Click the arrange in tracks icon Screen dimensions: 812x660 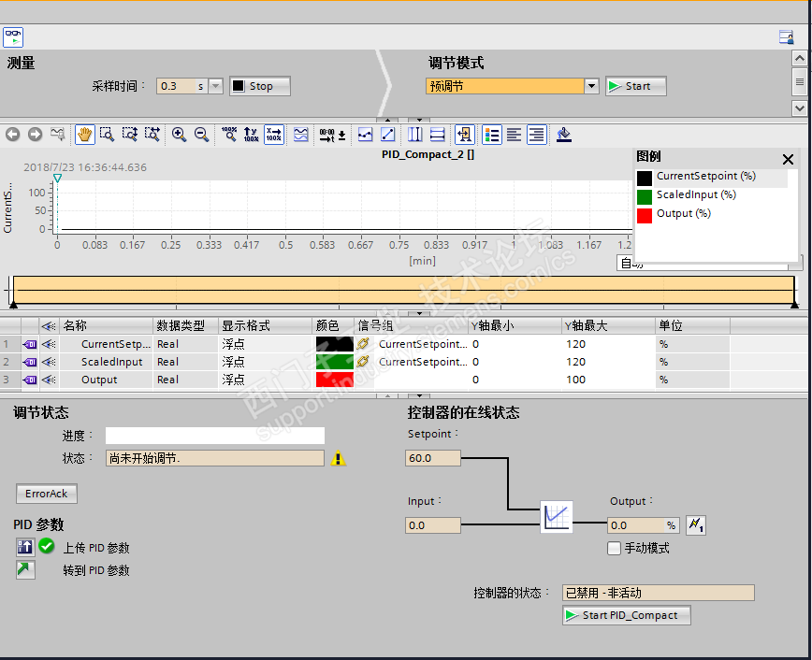tap(301, 135)
